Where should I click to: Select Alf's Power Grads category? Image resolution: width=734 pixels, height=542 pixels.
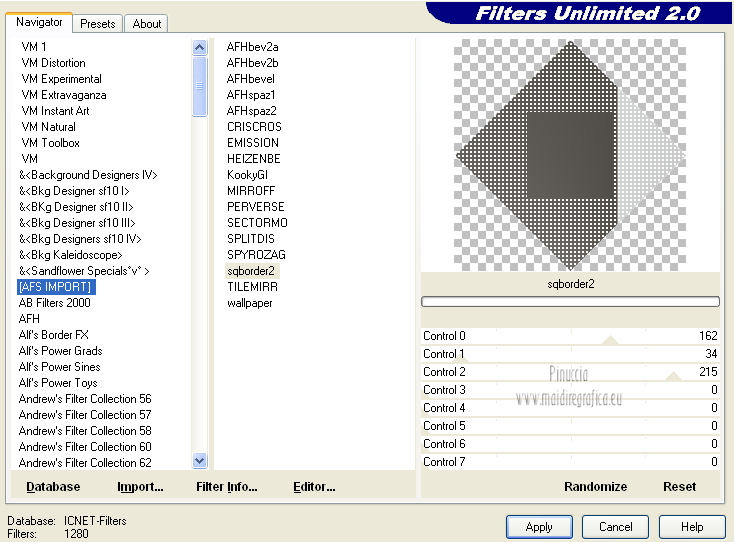60,351
